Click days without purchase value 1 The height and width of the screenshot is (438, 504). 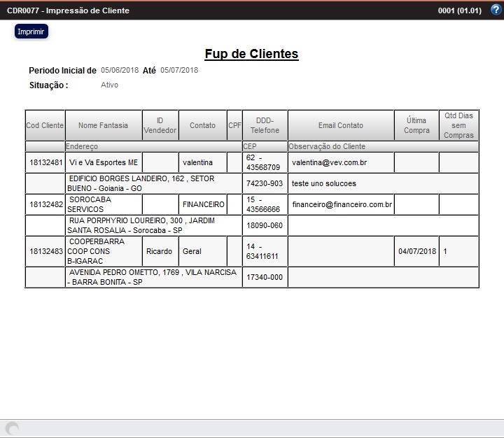pos(445,251)
